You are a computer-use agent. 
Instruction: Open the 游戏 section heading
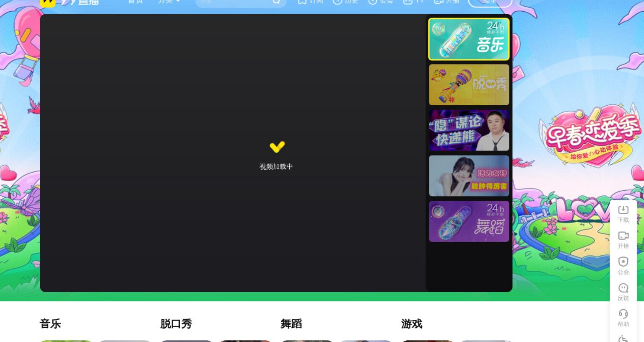[x=412, y=324]
